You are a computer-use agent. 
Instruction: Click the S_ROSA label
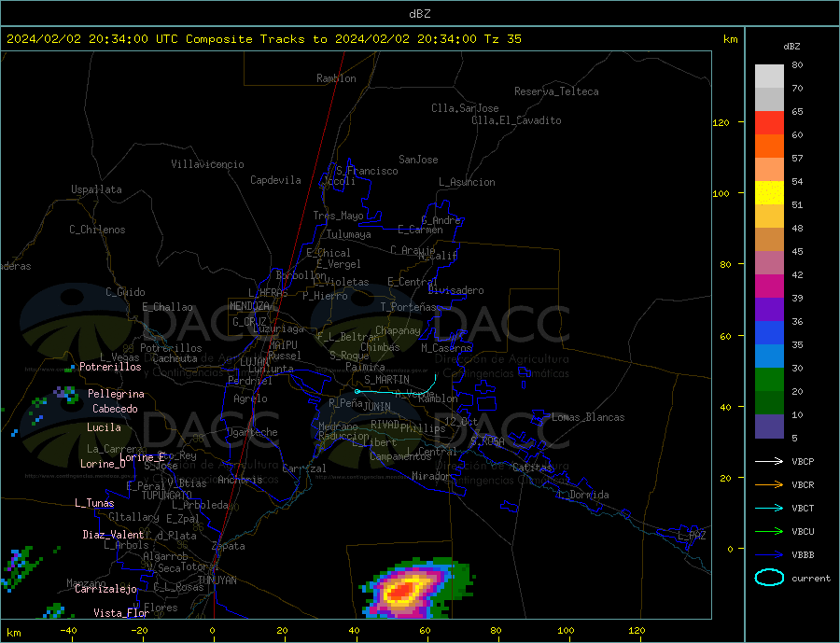(487, 441)
